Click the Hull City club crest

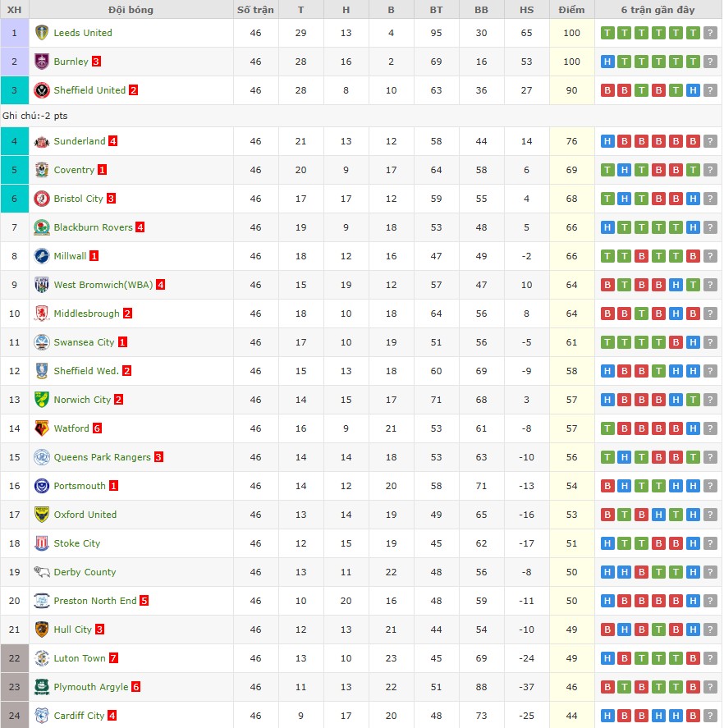pyautogui.click(x=42, y=630)
